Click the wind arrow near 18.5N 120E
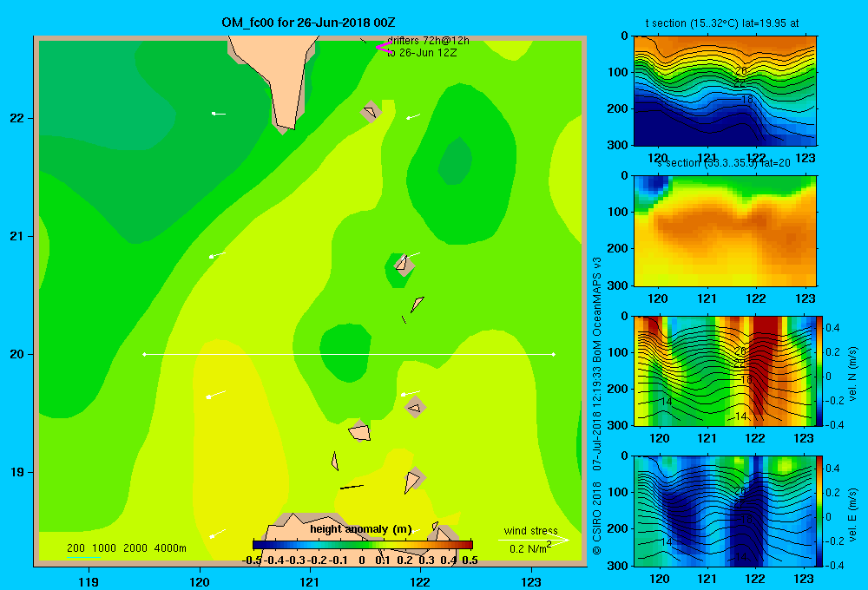 218,534
